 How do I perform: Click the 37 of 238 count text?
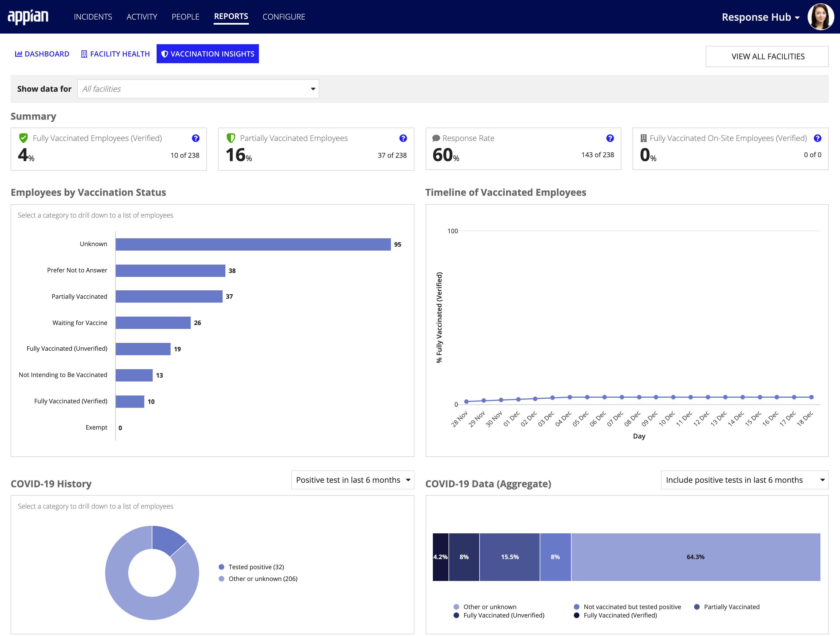(x=392, y=156)
